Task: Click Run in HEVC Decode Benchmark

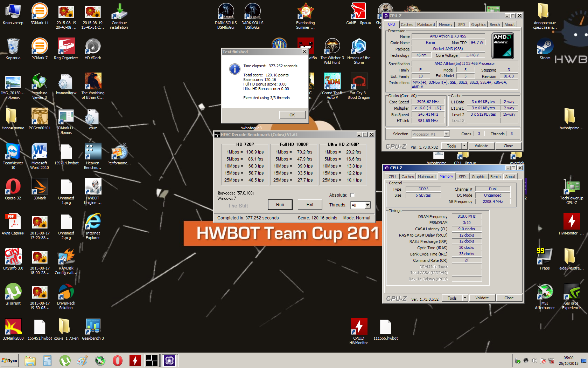Action: pos(280,205)
